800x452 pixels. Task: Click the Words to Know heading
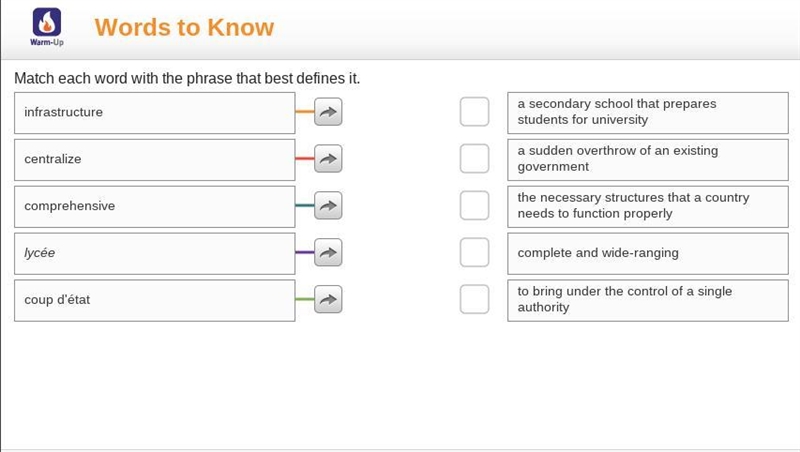click(x=184, y=27)
